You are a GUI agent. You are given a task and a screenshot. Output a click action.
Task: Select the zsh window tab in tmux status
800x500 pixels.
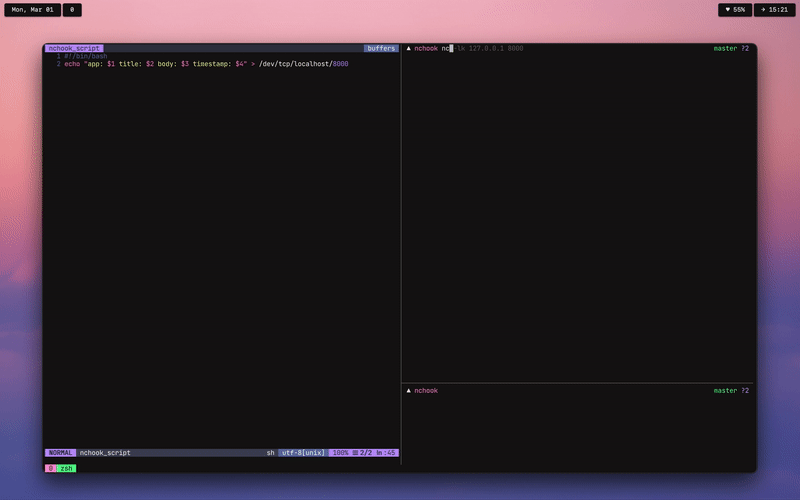click(66, 468)
